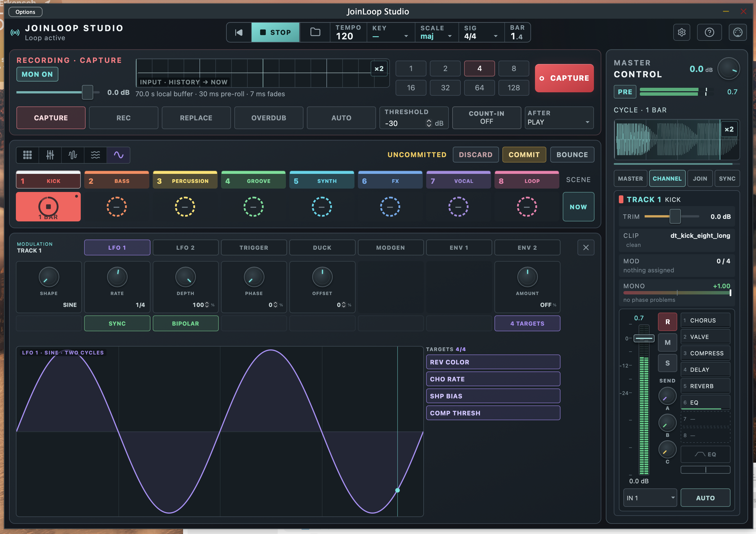Screen dimensions: 756x534
Task: Open the AFTER PLAY dropdown
Action: pos(559,118)
